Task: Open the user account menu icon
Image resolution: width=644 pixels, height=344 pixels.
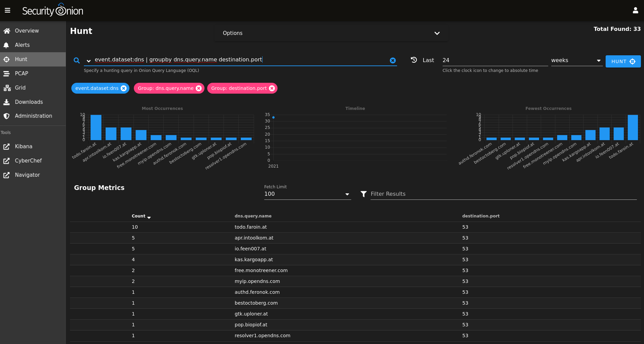Action: click(635, 11)
